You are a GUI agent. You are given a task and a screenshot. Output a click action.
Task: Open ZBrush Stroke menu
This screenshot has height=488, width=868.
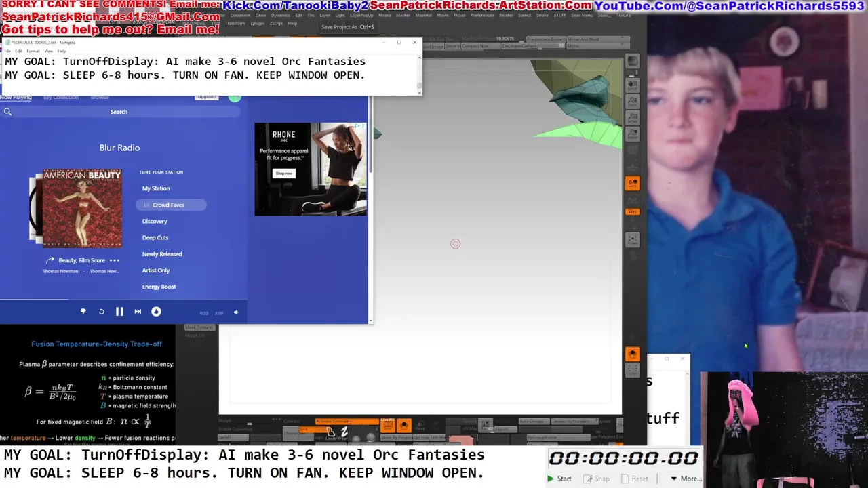[x=542, y=15]
